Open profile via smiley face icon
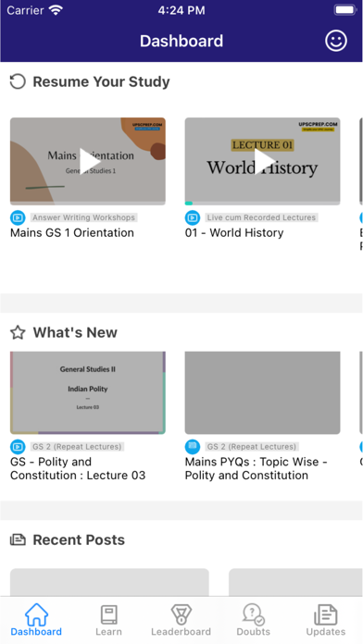Image resolution: width=363 pixels, height=644 pixels. (336, 41)
